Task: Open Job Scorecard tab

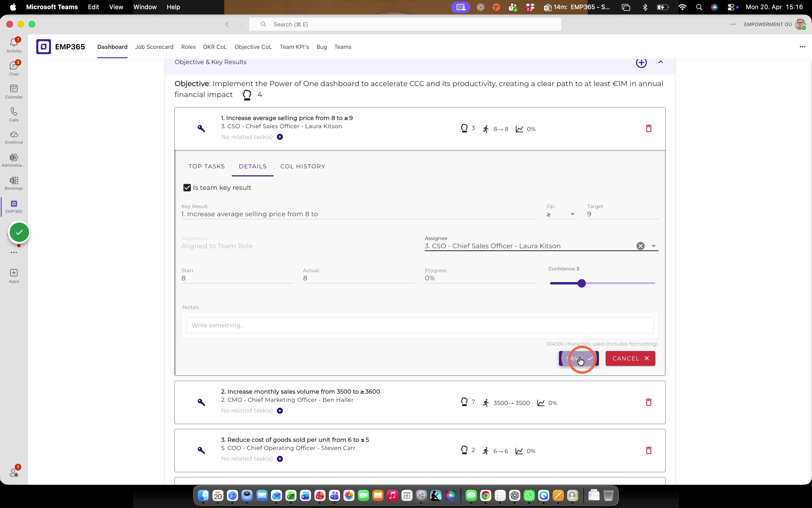Action: point(154,47)
